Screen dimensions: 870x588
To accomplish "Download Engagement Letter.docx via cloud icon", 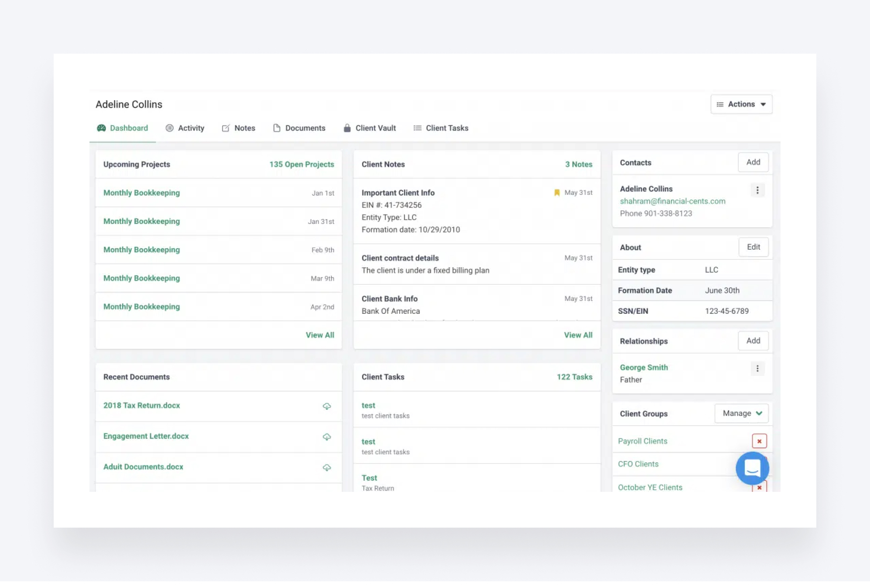I will coord(327,437).
